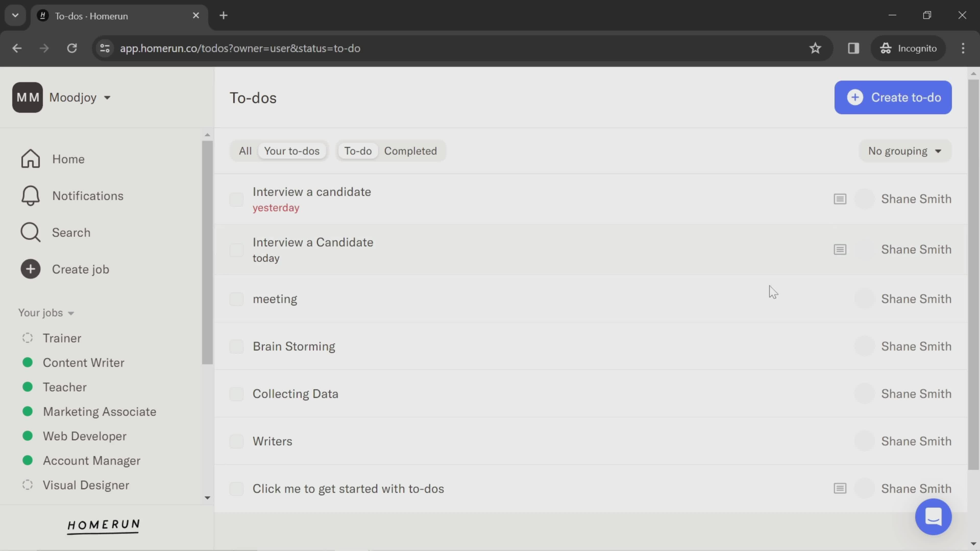Image resolution: width=980 pixels, height=551 pixels.
Task: Bookmark this page with star icon
Action: click(815, 48)
